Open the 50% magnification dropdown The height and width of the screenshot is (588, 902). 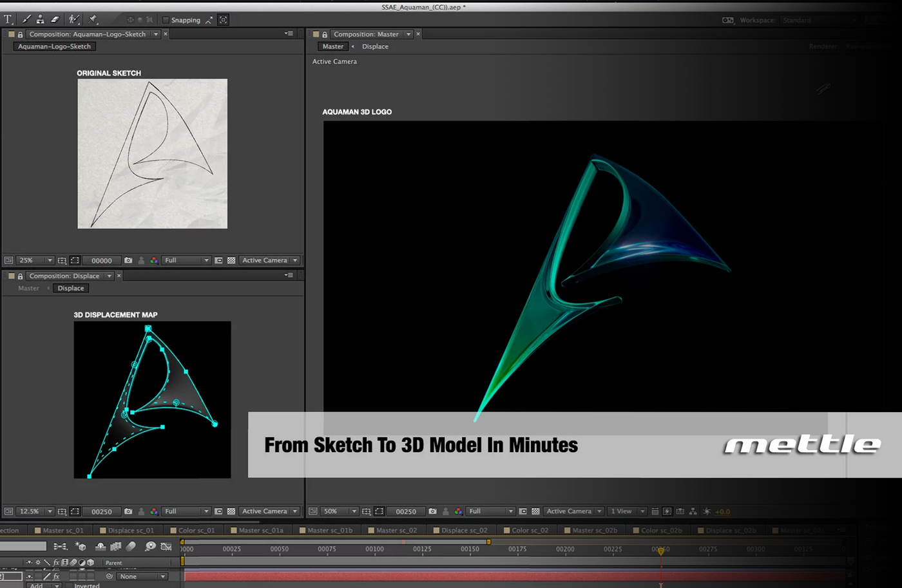pos(340,511)
